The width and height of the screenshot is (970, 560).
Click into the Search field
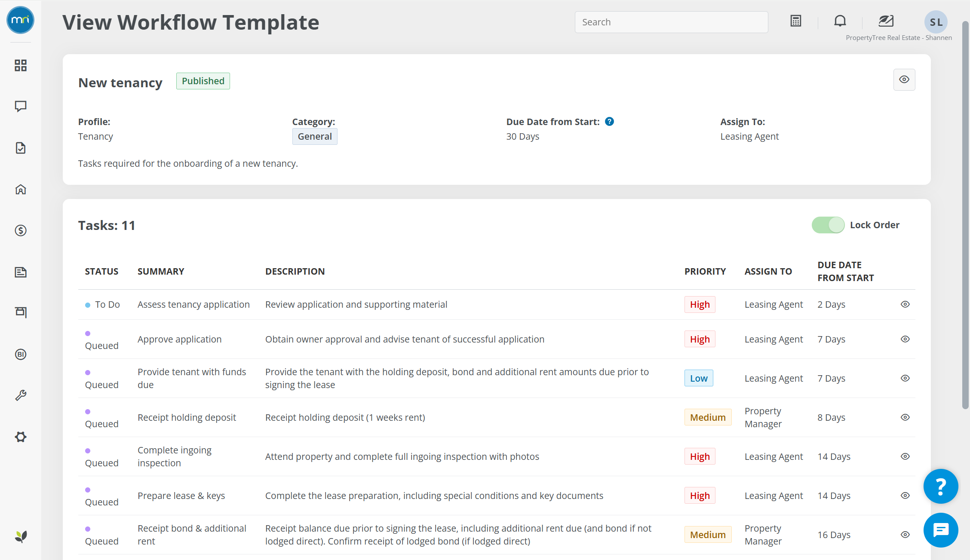coord(671,22)
